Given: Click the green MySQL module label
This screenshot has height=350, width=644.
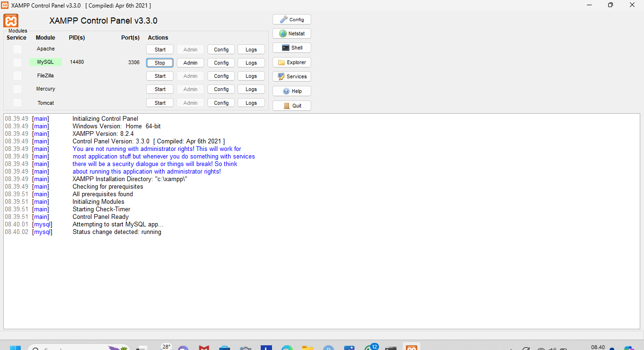Looking at the screenshot, I should click(46, 62).
